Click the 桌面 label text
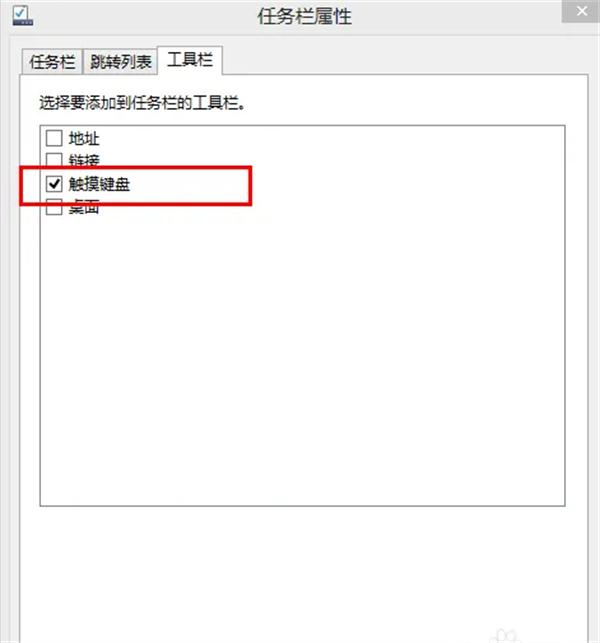This screenshot has width=600, height=643. click(x=84, y=208)
